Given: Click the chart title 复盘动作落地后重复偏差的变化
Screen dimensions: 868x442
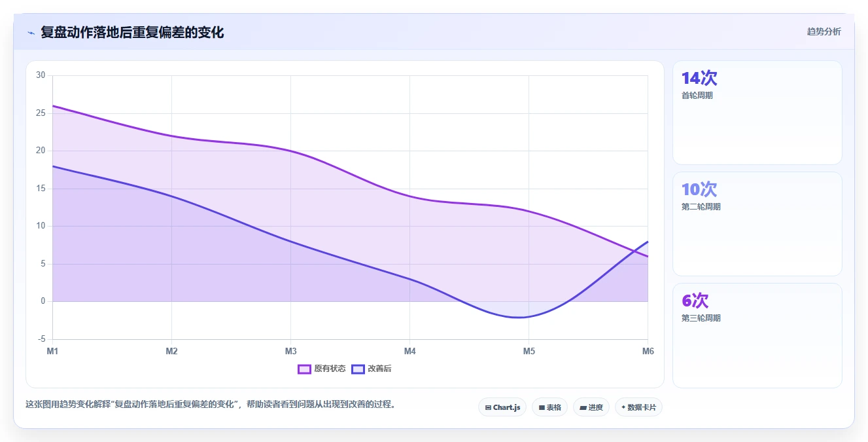Looking at the screenshot, I should coord(132,32).
